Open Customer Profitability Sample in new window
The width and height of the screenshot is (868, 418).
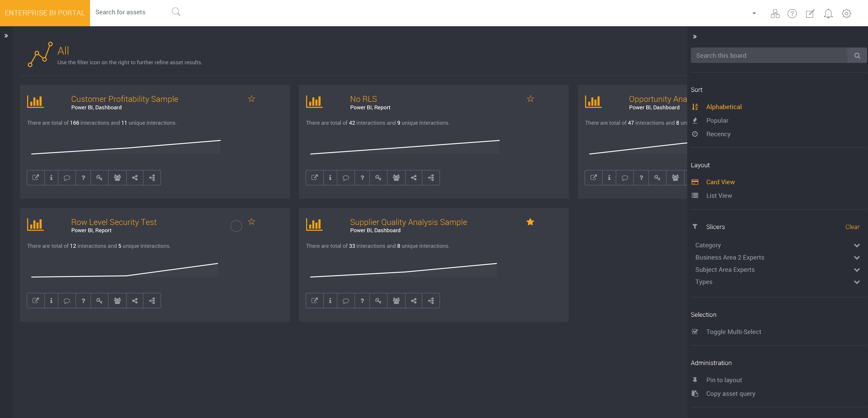coord(36,177)
